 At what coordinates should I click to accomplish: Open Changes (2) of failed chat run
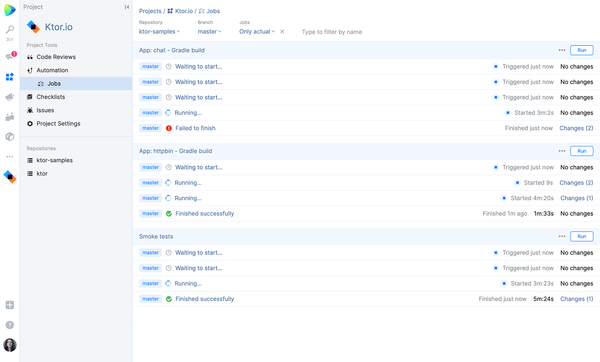click(x=576, y=128)
